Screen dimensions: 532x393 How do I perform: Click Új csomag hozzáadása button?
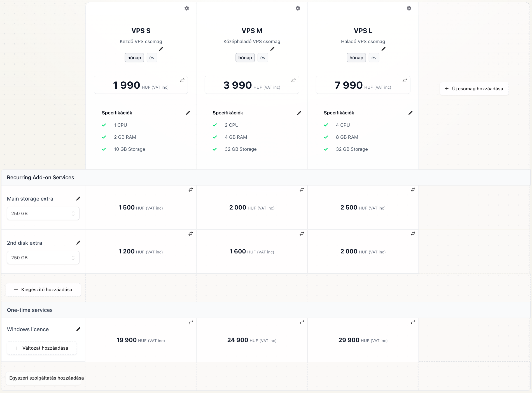point(474,89)
